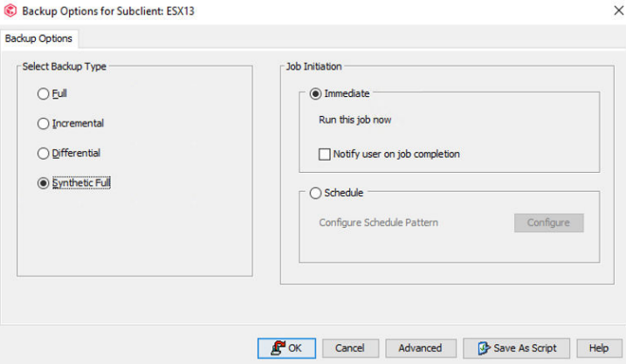Click the Commvault logo icon in title bar
Viewport: 626px width, 364px height.
(10, 11)
